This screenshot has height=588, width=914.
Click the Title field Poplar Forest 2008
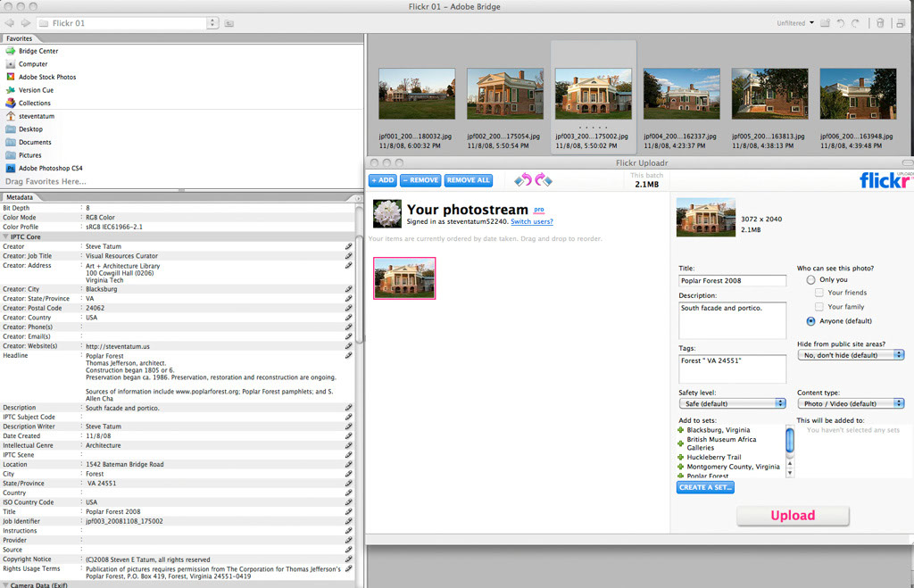(732, 280)
